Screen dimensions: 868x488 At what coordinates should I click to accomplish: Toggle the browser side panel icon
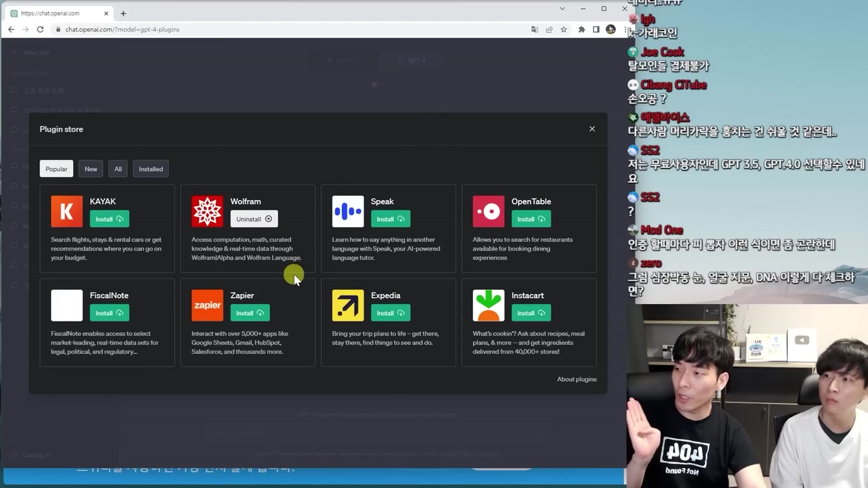pyautogui.click(x=596, y=29)
